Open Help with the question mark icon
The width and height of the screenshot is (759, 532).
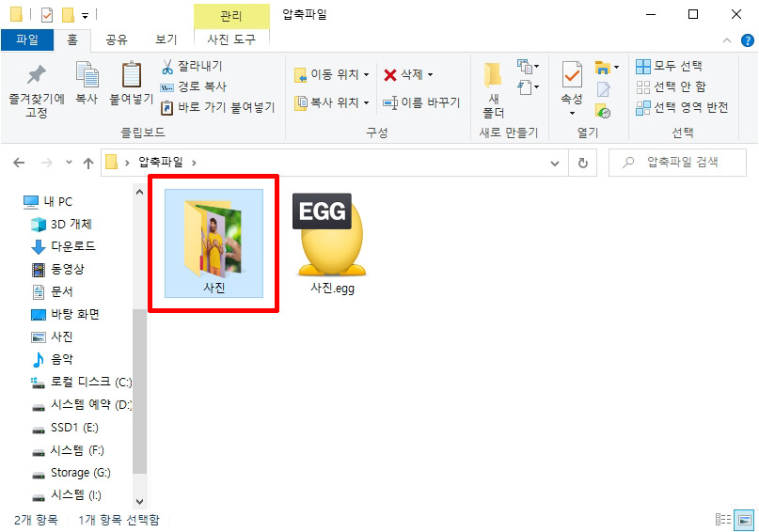(x=748, y=40)
